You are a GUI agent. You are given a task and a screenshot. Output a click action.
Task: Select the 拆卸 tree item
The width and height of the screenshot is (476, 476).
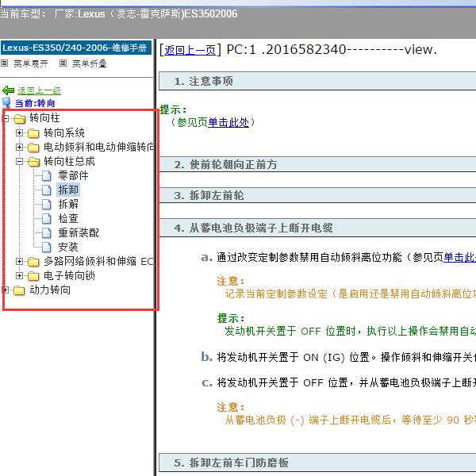pyautogui.click(x=68, y=190)
